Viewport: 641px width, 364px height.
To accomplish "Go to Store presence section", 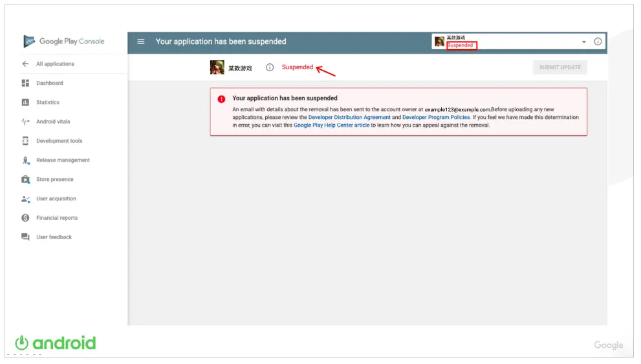I will point(55,179).
